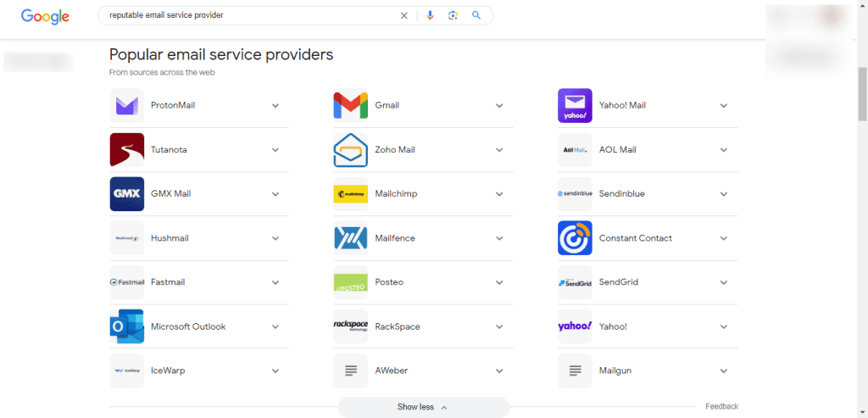
Task: Expand the RackSpace entry chevron
Action: tap(499, 327)
